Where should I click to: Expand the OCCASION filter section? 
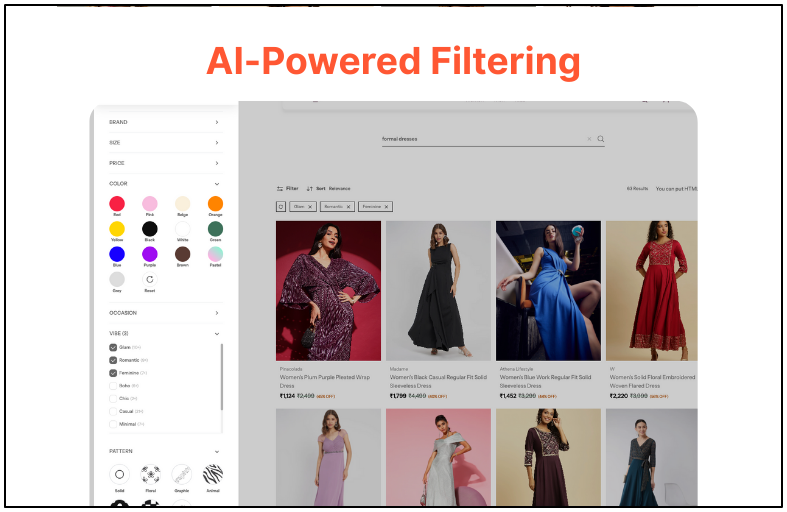(165, 313)
